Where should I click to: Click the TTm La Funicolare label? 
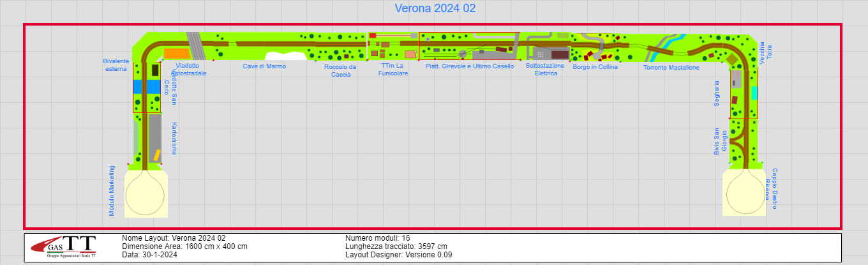click(x=394, y=70)
